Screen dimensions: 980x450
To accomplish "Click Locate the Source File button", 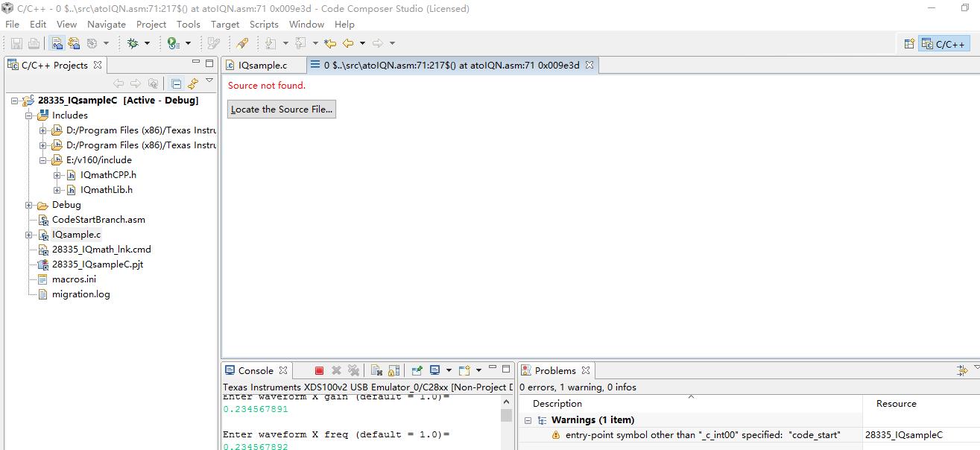I will [282, 109].
